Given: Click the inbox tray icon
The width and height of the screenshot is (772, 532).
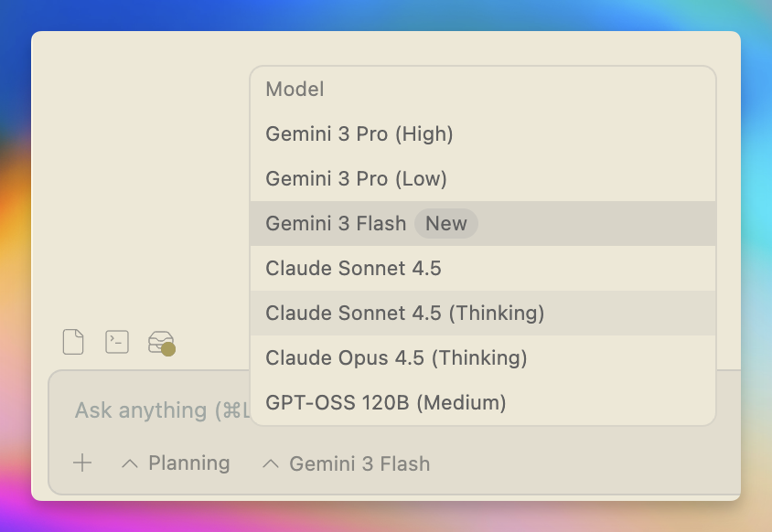Looking at the screenshot, I should [160, 341].
